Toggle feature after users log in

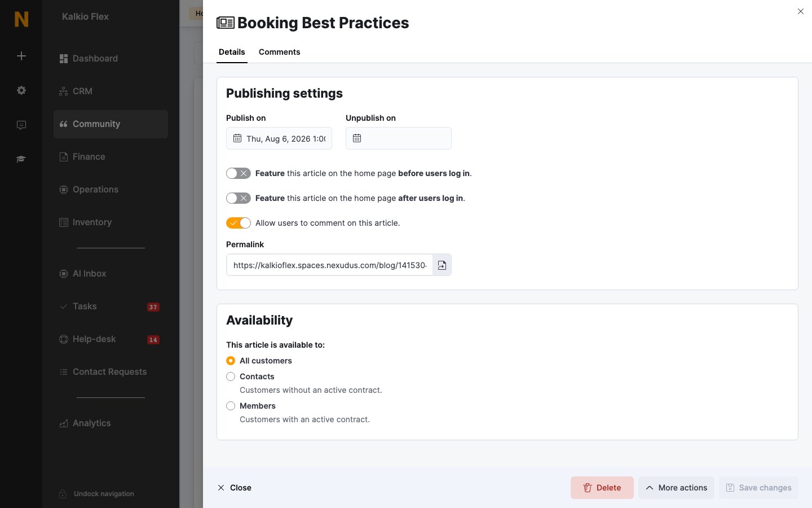(239, 198)
